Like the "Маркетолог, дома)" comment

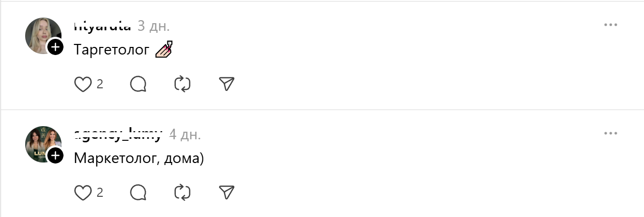[x=83, y=192]
